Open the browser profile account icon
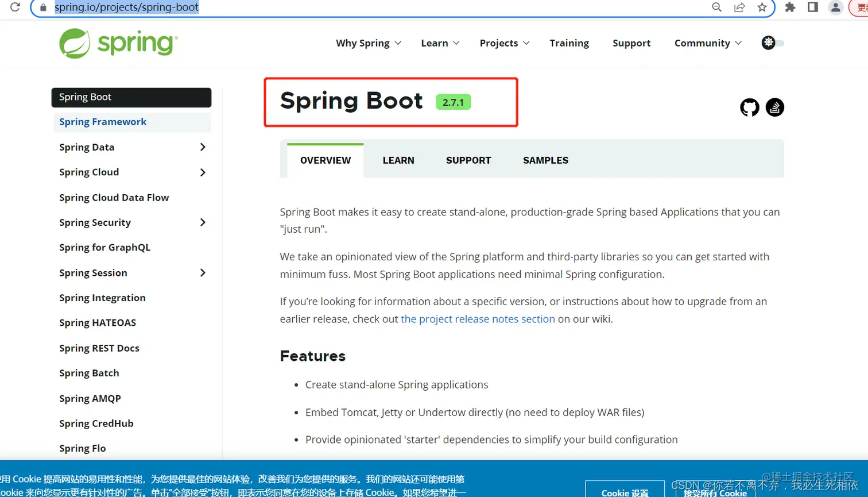 836,7
